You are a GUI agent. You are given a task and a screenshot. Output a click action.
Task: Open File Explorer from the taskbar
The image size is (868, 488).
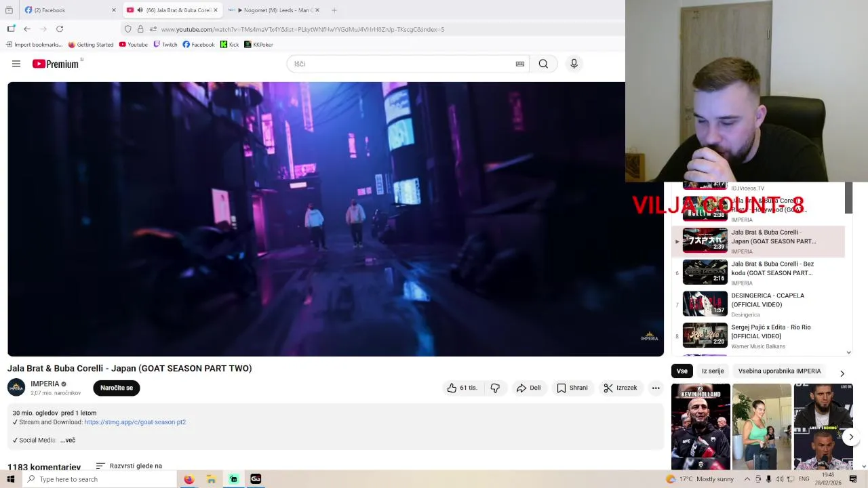211,479
